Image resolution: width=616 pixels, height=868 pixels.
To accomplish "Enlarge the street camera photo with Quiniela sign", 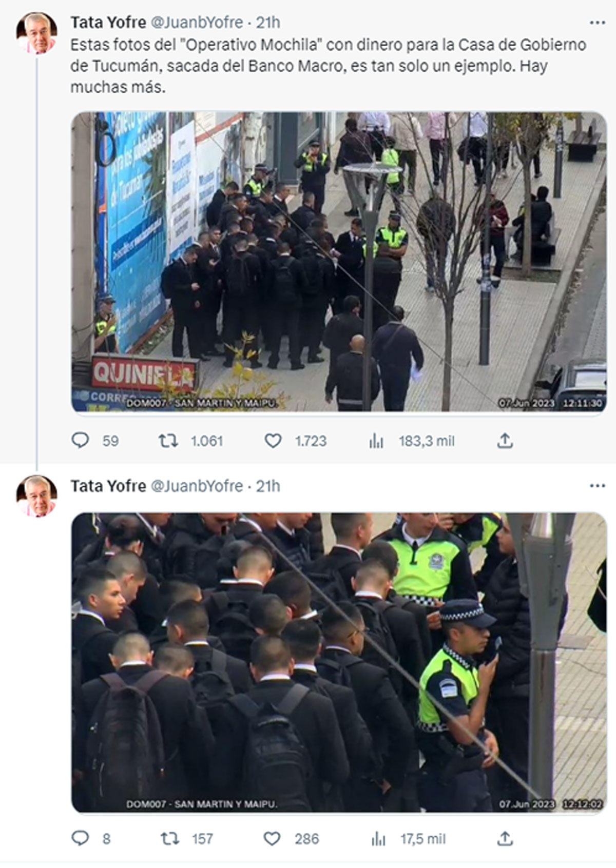I will click(x=339, y=262).
